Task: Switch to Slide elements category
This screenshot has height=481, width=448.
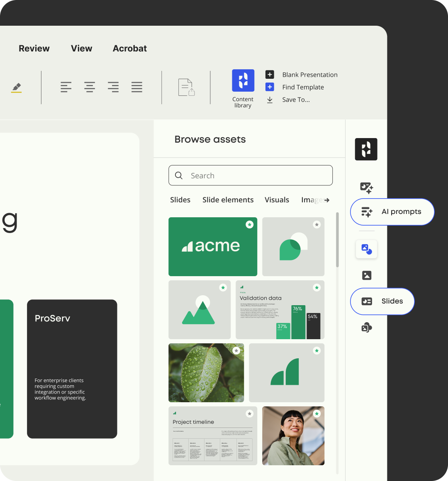Action: pos(228,200)
